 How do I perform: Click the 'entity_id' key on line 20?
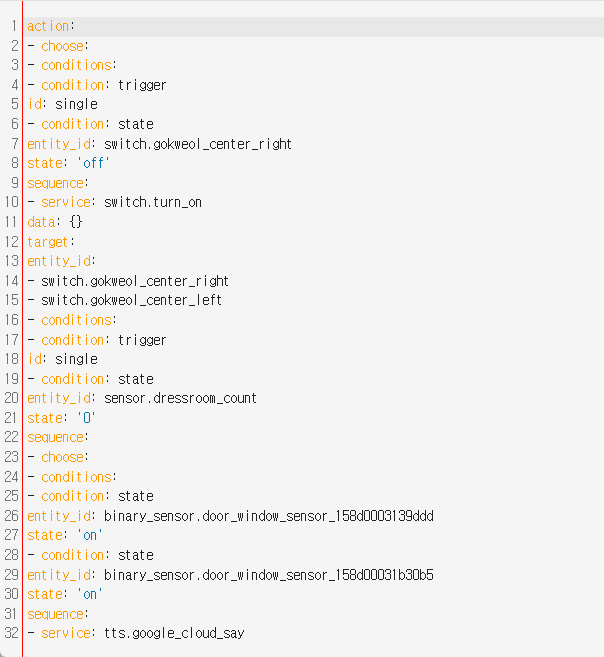pos(59,398)
